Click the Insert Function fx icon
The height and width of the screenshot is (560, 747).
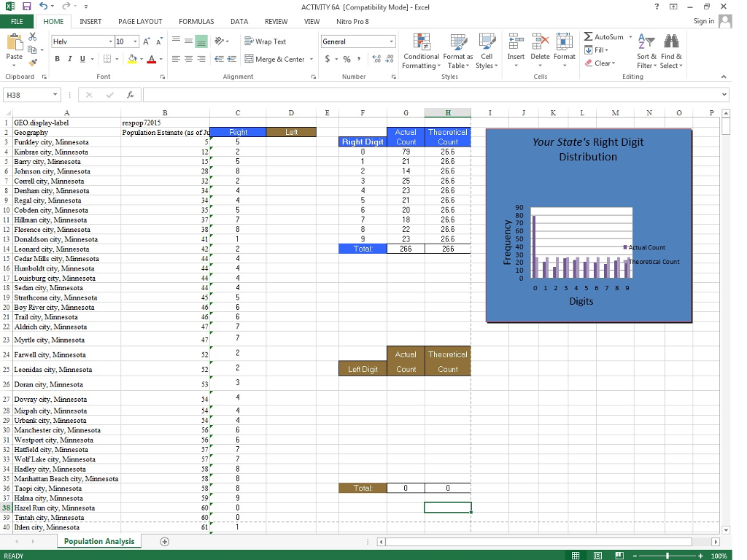[130, 95]
